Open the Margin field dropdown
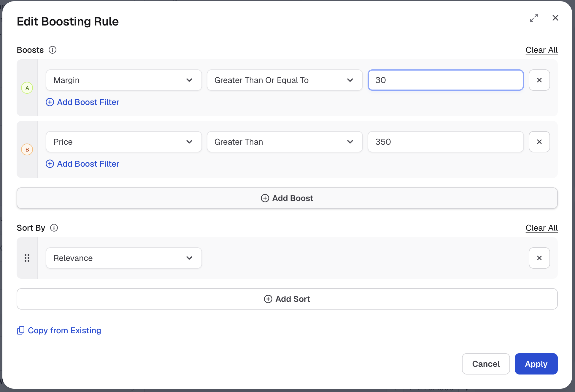Viewport: 575px width, 392px height. pos(124,80)
